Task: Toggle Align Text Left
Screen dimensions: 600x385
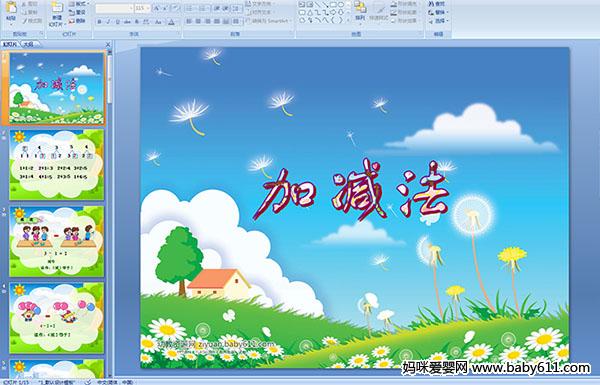Action: click(x=189, y=21)
